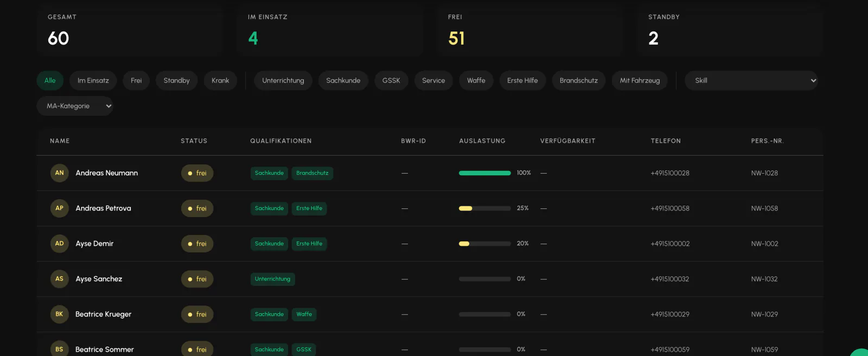Viewport: 868px width, 356px height.
Task: Click Telefon column header
Action: tap(666, 141)
